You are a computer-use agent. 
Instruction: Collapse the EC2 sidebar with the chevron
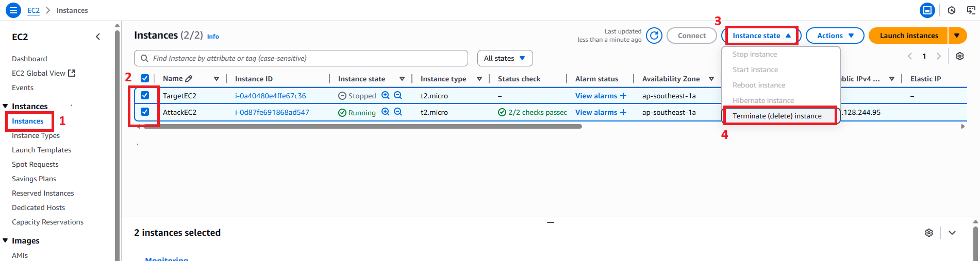(98, 37)
